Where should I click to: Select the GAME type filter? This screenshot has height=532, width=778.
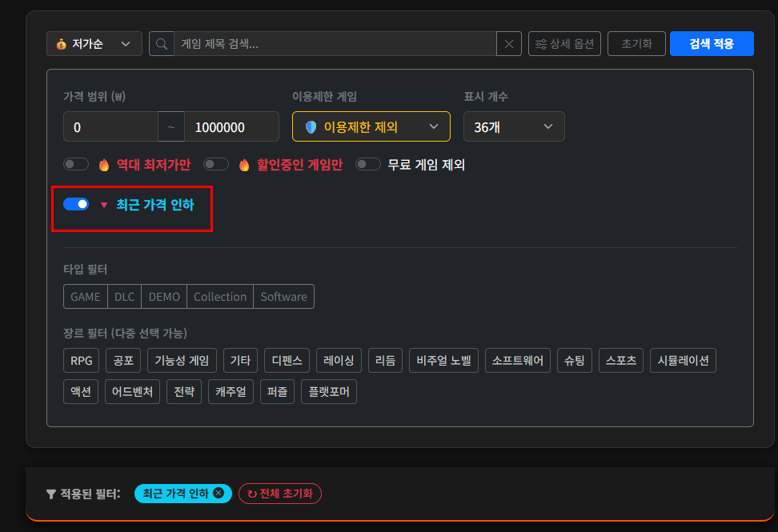(x=86, y=297)
